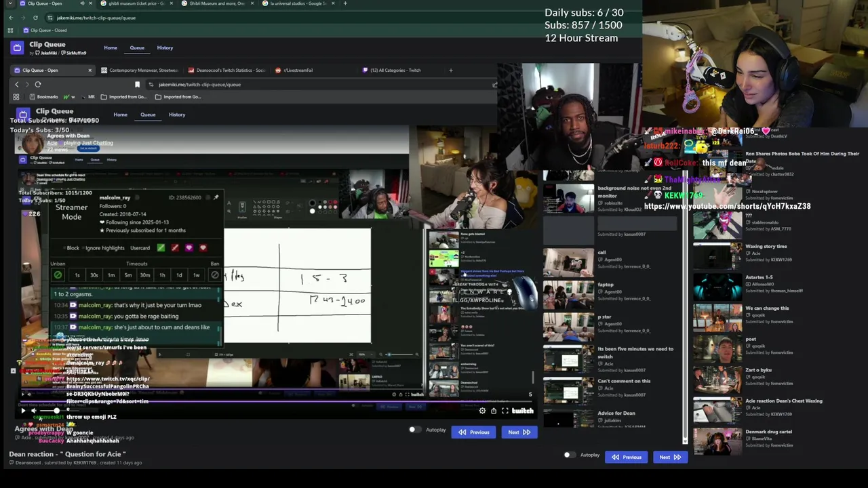Open Clip Queue - Closed bookmark

[45, 30]
